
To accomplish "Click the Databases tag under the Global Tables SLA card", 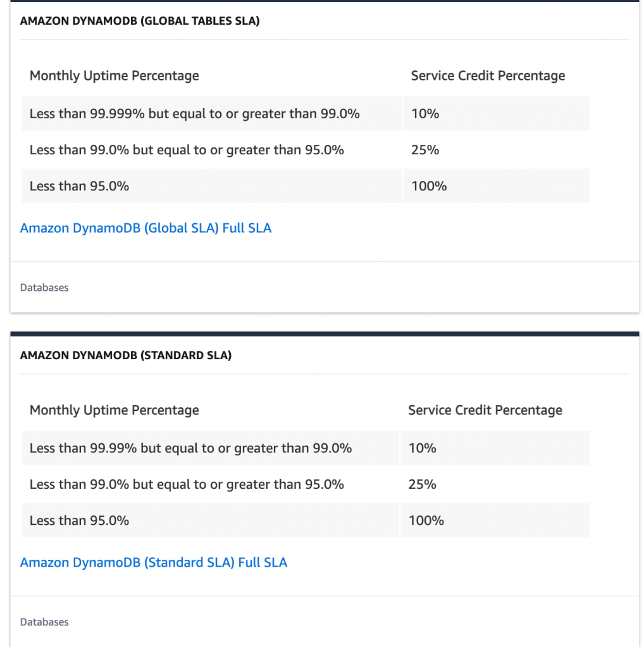I will (x=44, y=288).
